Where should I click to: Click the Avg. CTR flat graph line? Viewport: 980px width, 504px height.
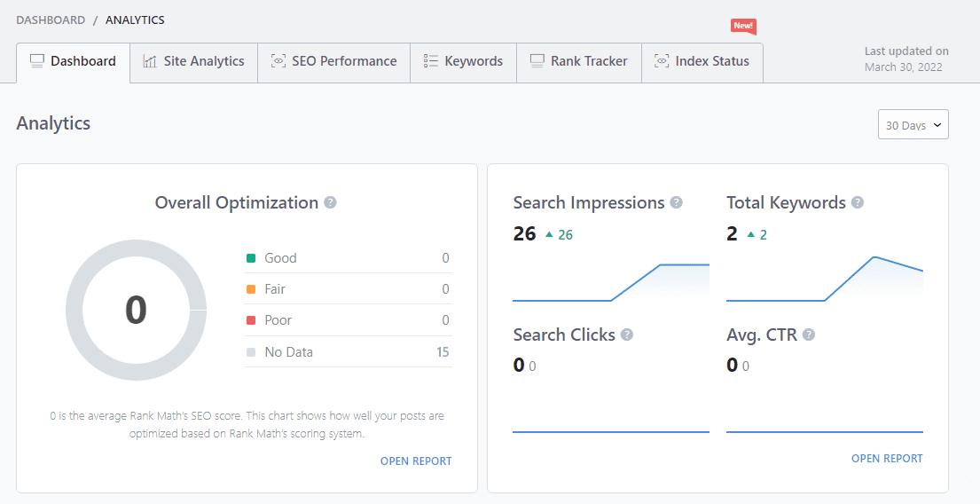click(x=825, y=431)
